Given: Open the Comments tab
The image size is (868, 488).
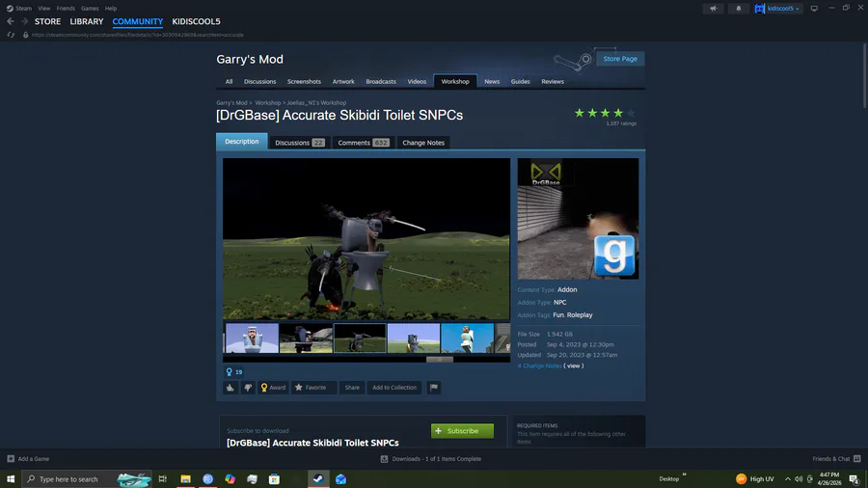Looking at the screenshot, I should [364, 143].
